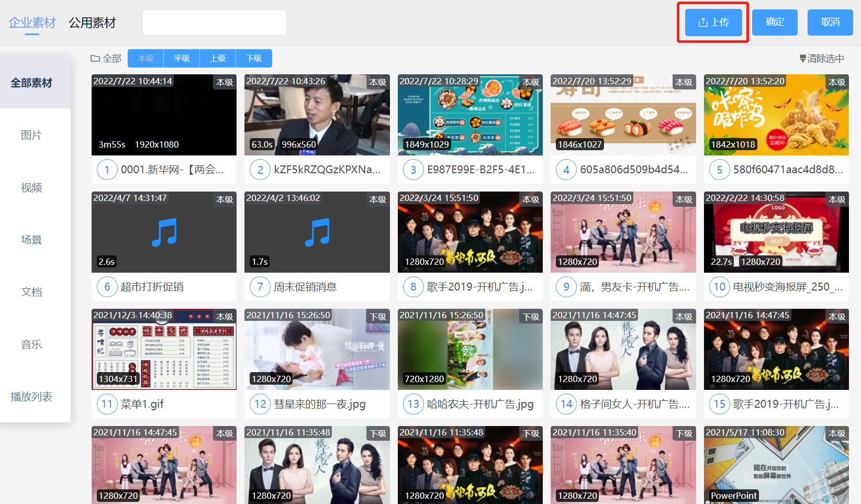Screen dimensions: 861x504
Task: Click the Upload (上传) button
Action: (713, 23)
